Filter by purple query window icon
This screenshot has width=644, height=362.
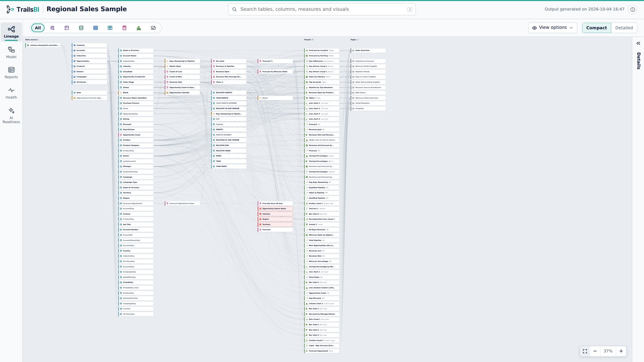tap(67, 28)
